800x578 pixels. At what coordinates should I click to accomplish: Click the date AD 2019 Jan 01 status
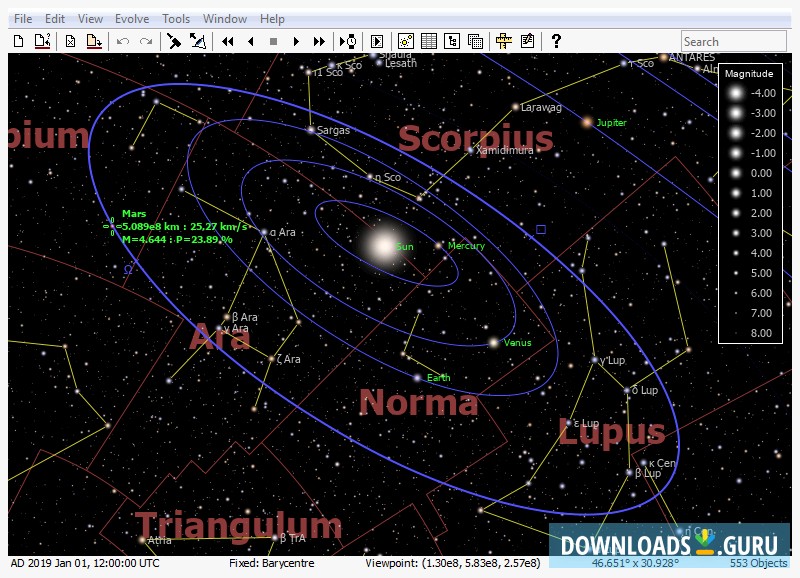tap(85, 564)
